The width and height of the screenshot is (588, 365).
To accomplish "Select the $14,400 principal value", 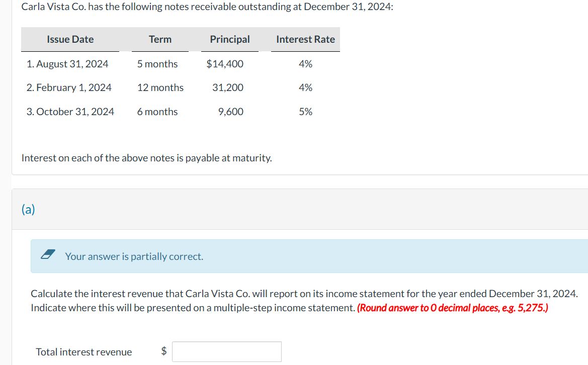I will pyautogui.click(x=224, y=63).
